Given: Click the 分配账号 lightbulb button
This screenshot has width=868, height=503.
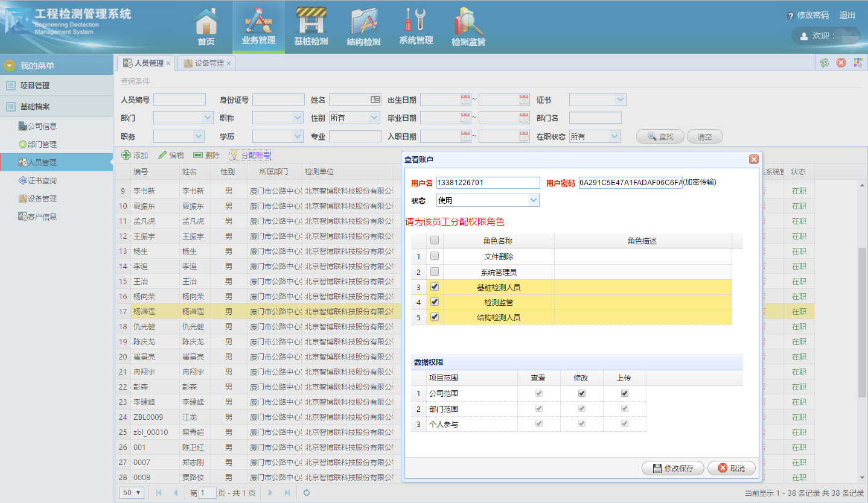Looking at the screenshot, I should click(250, 155).
